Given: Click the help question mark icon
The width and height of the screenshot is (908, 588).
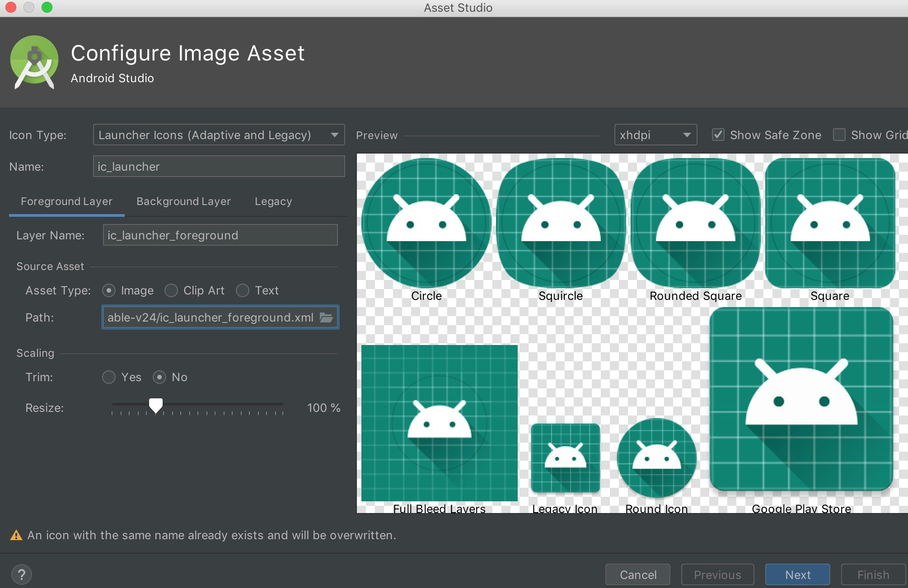Looking at the screenshot, I should click(22, 574).
